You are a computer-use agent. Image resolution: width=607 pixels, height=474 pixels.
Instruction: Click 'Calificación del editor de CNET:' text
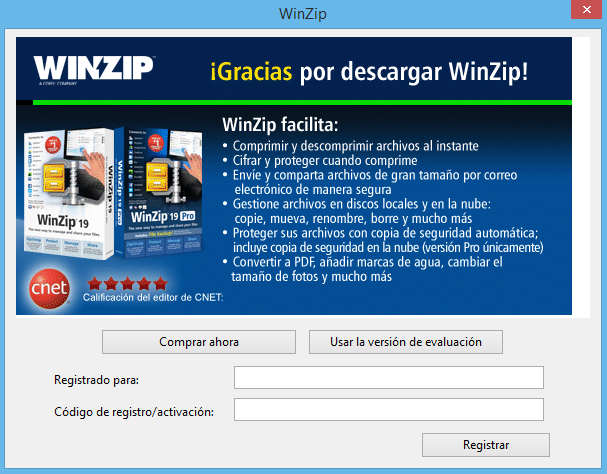153,297
